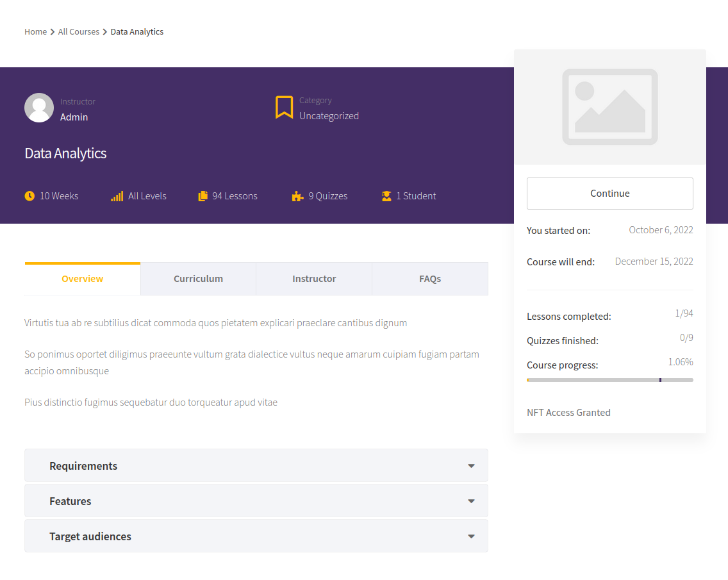Screen dimensions: 728x580
Task: Click the bar-chart level icon
Action: click(x=117, y=196)
